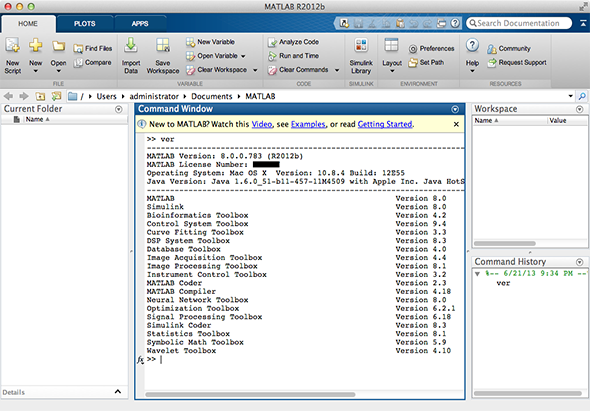Click administrator in folder path
Screen dimensions: 590x411
[x=154, y=96]
